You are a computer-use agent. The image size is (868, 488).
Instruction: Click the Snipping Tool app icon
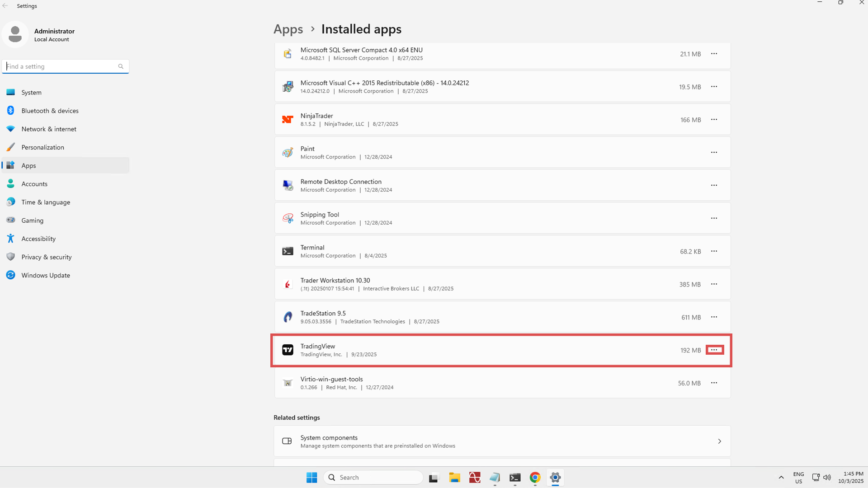[x=288, y=218]
